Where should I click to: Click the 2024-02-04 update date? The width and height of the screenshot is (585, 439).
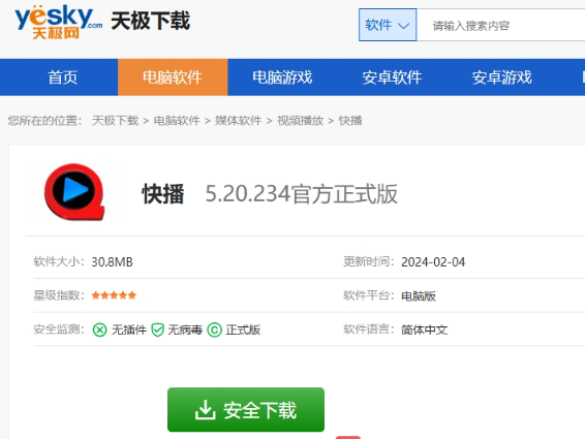[433, 262]
